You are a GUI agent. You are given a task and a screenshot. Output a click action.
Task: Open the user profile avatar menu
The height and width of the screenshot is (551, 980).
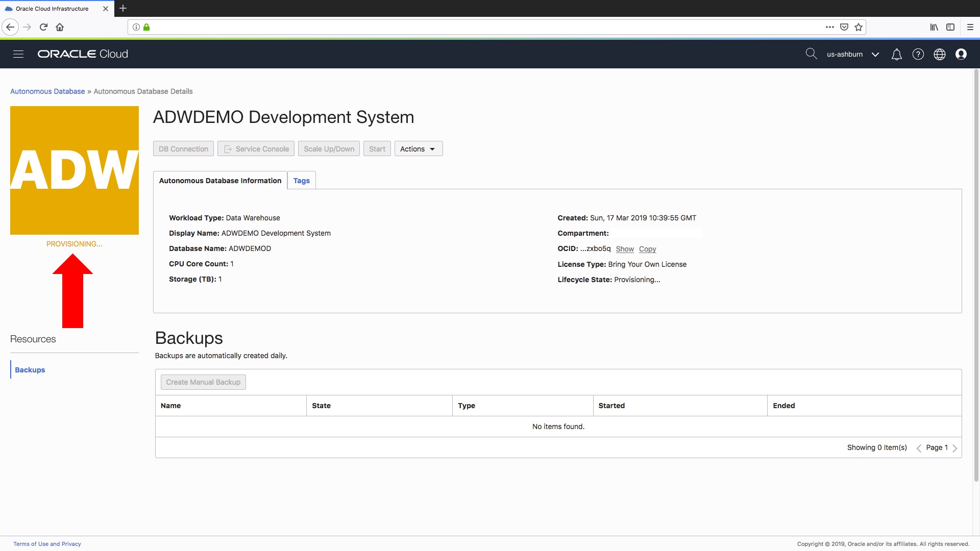(962, 54)
